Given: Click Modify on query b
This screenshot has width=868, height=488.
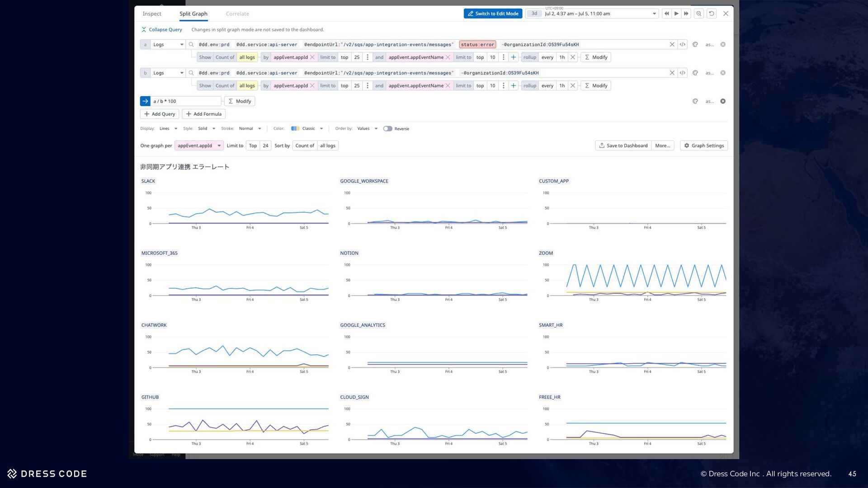Looking at the screenshot, I should click(x=596, y=86).
